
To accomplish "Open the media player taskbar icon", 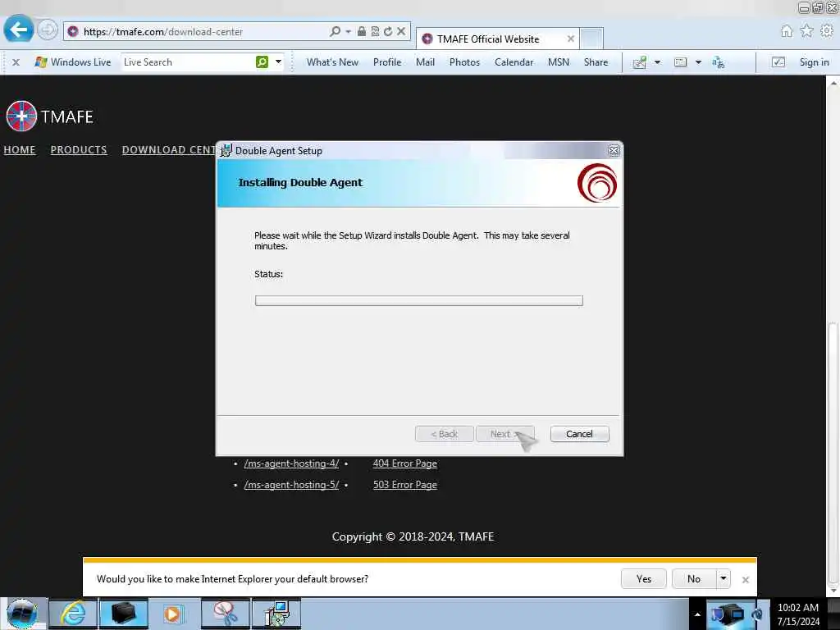I will click(x=173, y=614).
